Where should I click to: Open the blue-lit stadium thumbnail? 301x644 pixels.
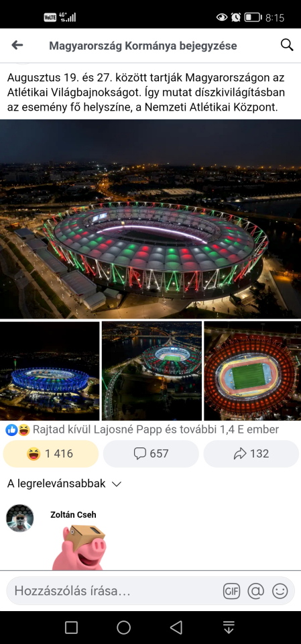[50, 371]
